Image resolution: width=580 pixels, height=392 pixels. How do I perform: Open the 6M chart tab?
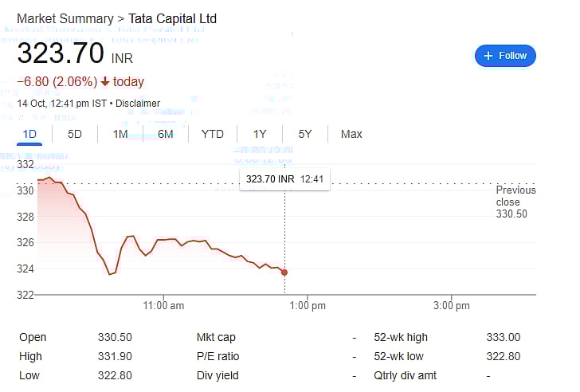[165, 134]
